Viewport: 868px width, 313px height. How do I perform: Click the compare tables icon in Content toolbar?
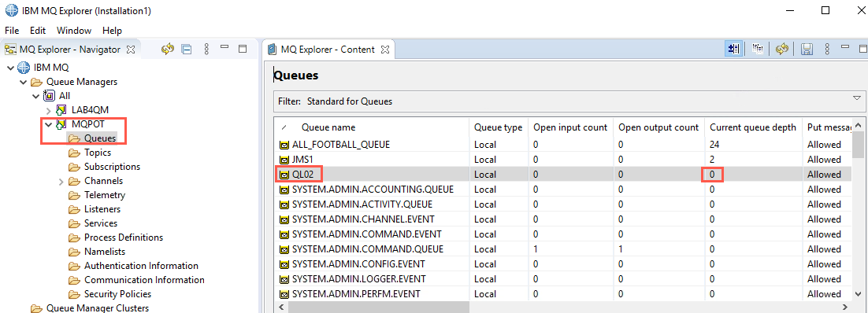758,50
